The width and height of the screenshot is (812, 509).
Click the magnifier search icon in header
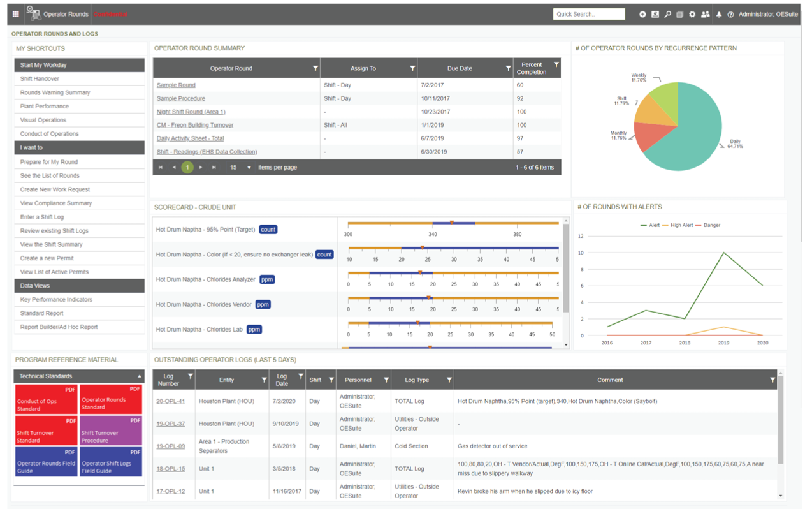[x=667, y=14]
